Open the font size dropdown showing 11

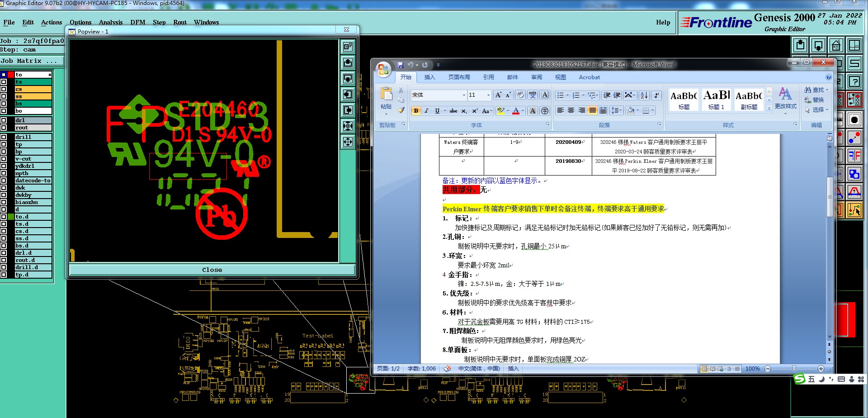coord(488,95)
